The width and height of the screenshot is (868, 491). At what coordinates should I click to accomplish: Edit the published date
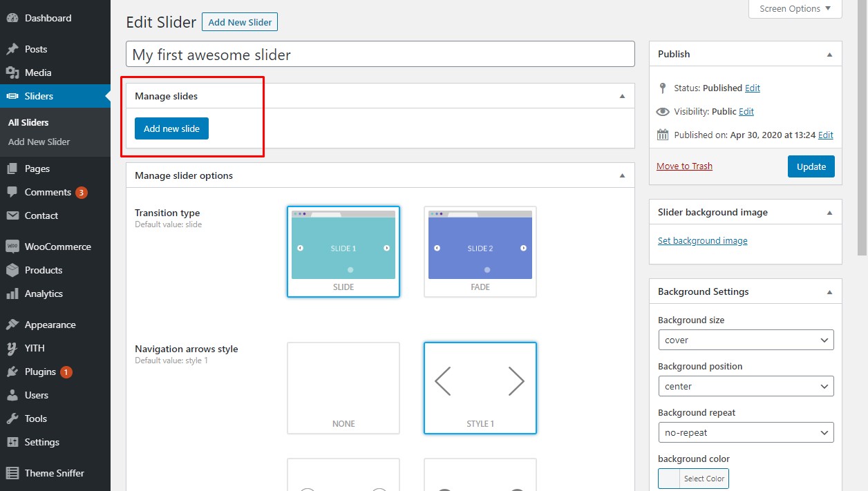point(826,135)
